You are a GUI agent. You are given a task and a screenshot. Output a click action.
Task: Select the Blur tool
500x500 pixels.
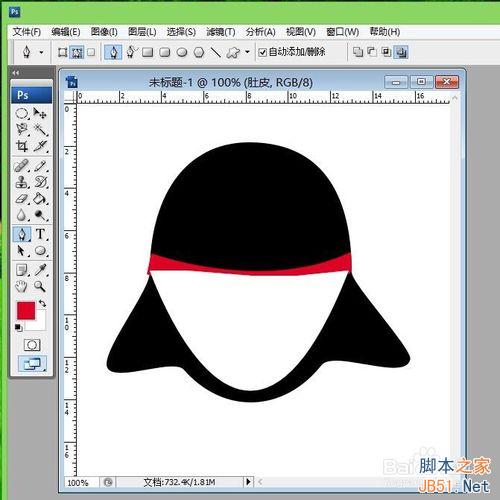[x=22, y=215]
